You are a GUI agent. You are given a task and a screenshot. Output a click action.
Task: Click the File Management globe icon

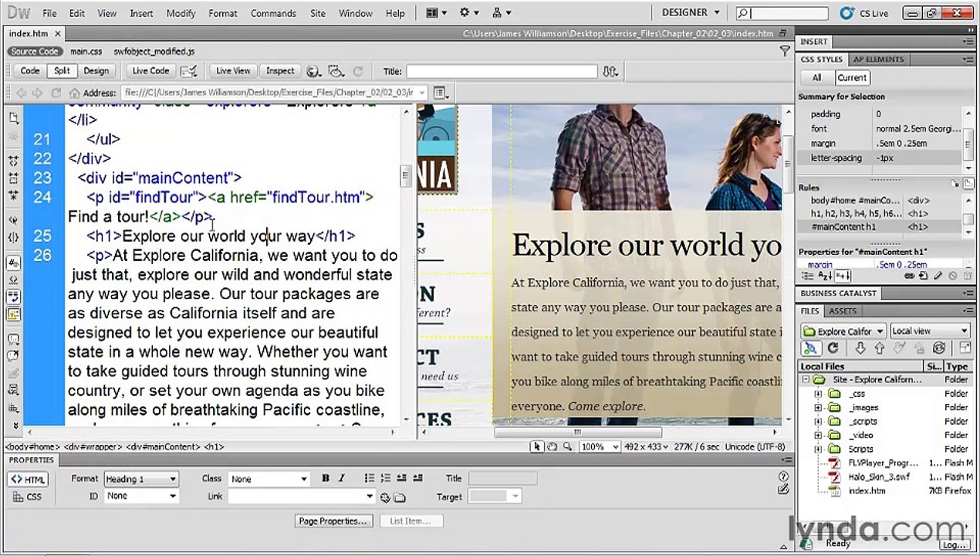point(313,71)
